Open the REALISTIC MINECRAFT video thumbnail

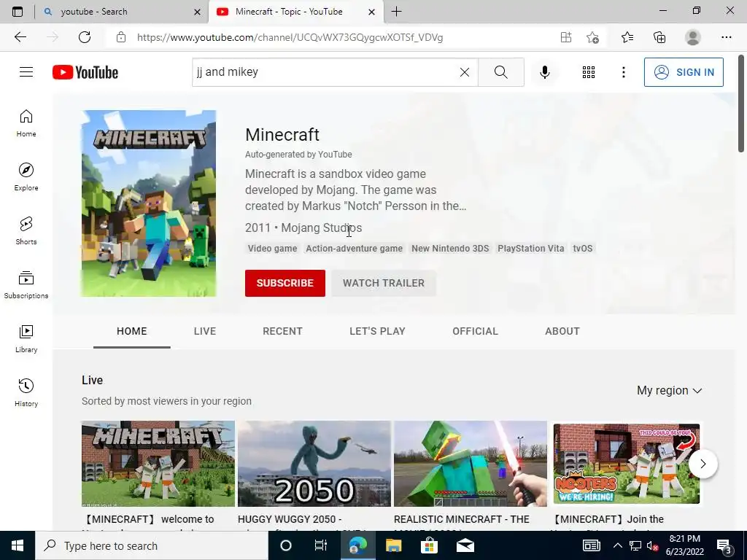pos(471,463)
